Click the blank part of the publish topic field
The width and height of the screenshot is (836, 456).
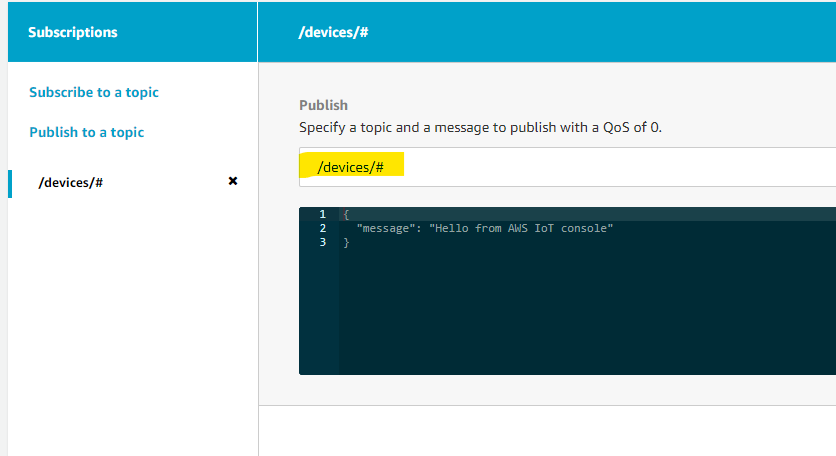tap(620, 167)
